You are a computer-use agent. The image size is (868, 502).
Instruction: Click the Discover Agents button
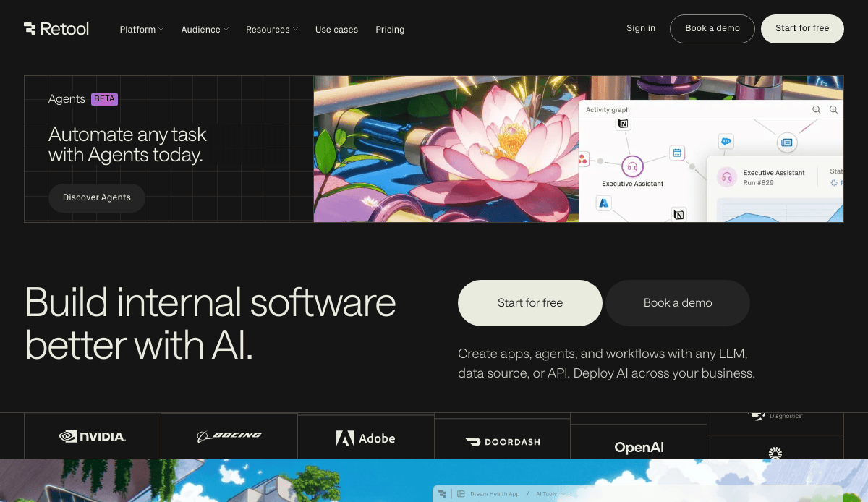96,197
